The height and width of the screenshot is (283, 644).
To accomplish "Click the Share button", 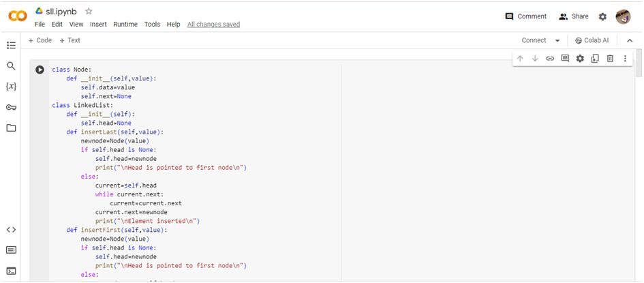I will [x=573, y=16].
